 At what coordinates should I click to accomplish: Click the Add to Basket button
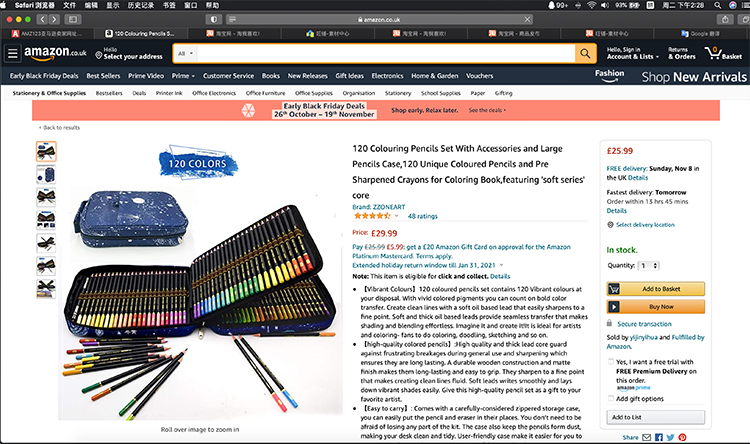tap(655, 289)
